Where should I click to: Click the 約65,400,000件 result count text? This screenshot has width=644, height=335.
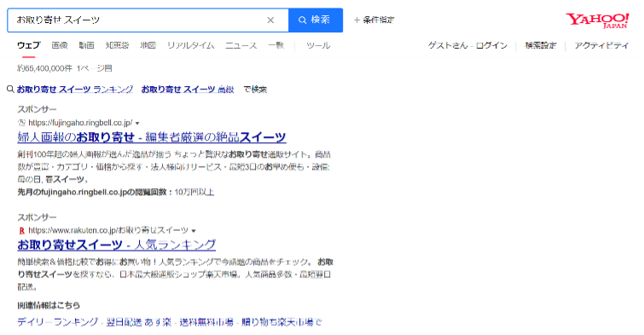click(44, 68)
